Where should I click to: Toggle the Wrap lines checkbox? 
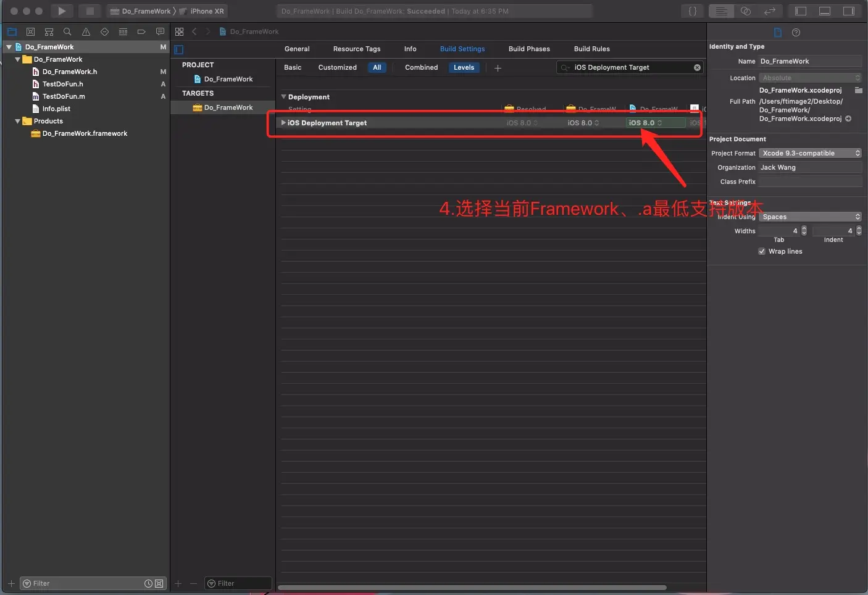(x=762, y=251)
